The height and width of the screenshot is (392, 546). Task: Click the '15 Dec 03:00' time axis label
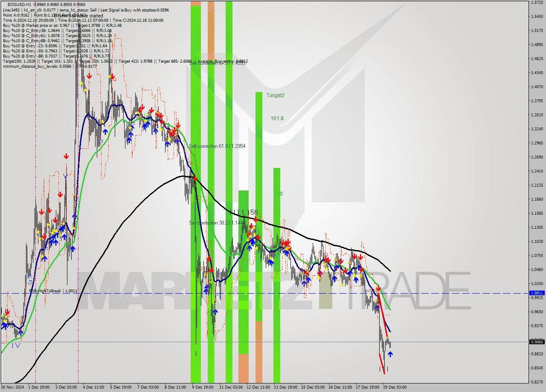point(313,387)
